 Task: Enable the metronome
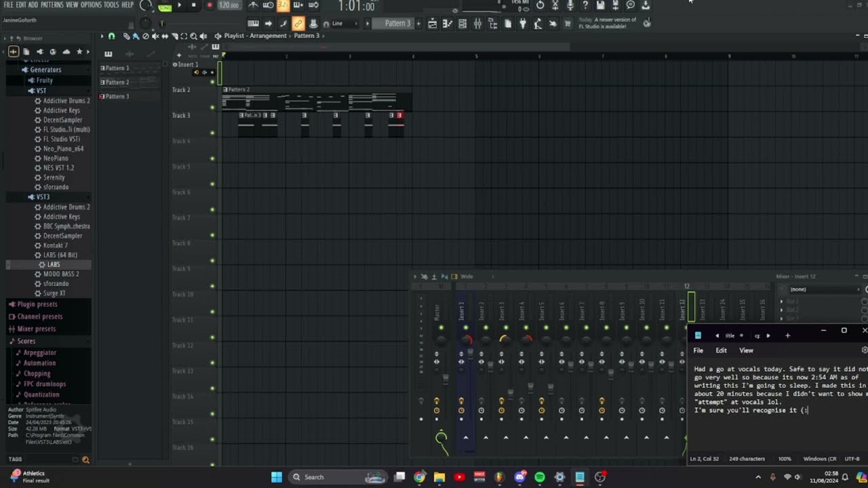pyautogui.click(x=253, y=5)
